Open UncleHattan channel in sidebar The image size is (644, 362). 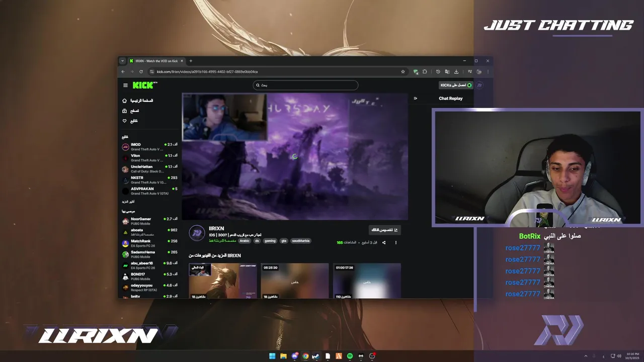coord(149,169)
